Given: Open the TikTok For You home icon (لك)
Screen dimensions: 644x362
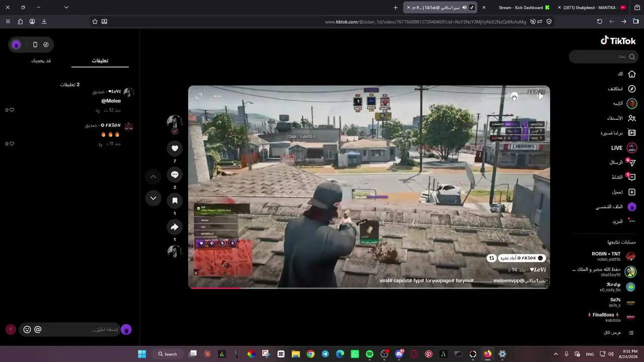Looking at the screenshot, I should click(632, 74).
